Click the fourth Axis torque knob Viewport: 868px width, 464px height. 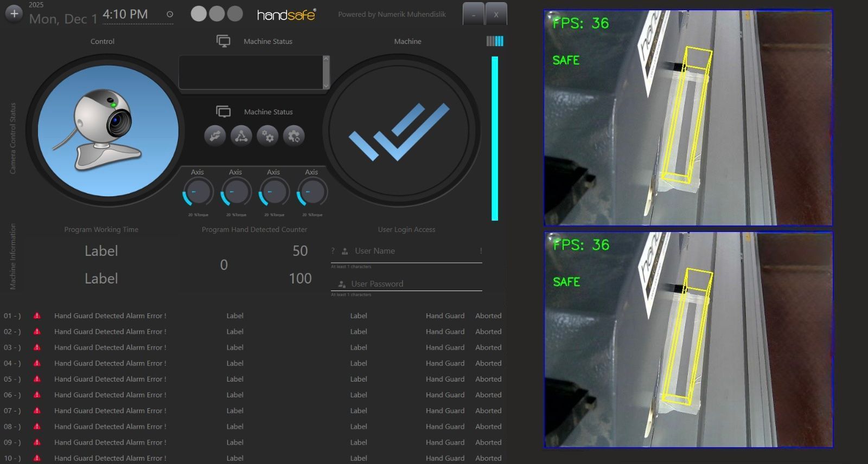[312, 192]
